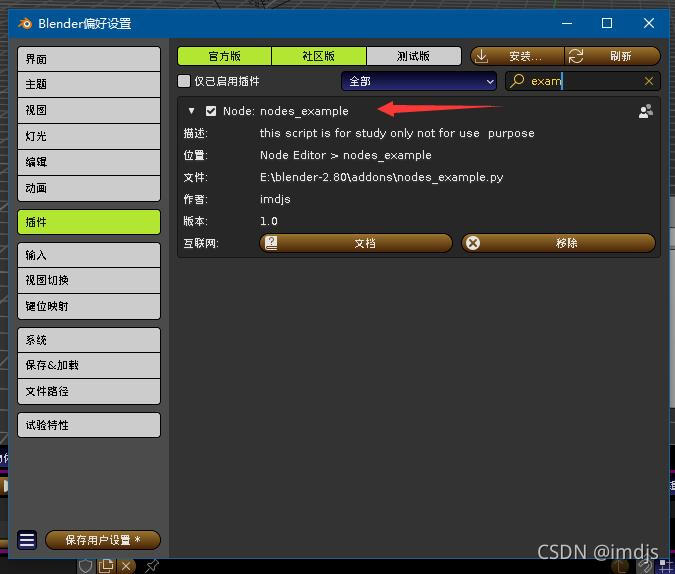The width and height of the screenshot is (675, 574).
Task: Click the 移除 remove button
Action: tap(558, 243)
